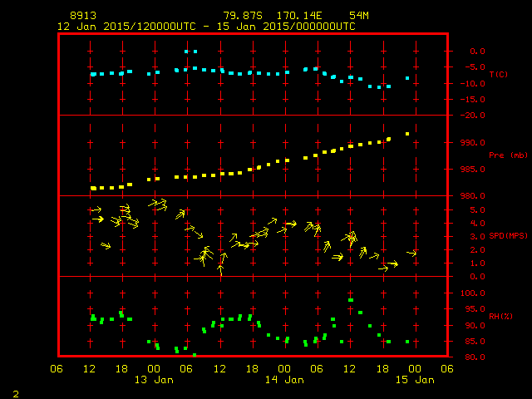Viewport: 532px width, 399px height.
Task: Click the highest green humidity point near 98%
Action: pyautogui.click(x=351, y=300)
